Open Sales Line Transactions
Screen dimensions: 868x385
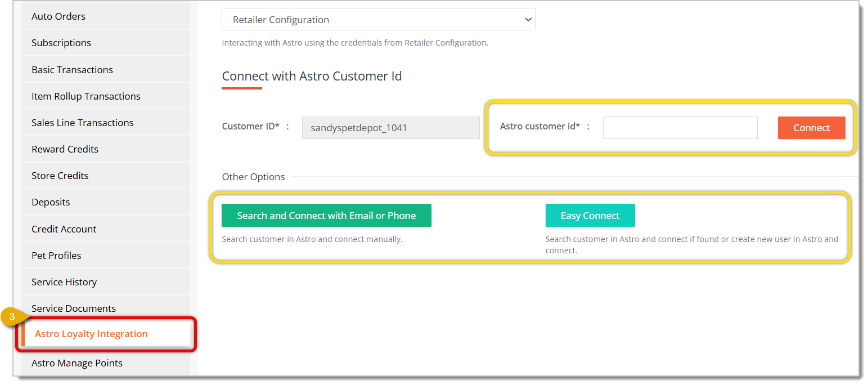(106, 123)
